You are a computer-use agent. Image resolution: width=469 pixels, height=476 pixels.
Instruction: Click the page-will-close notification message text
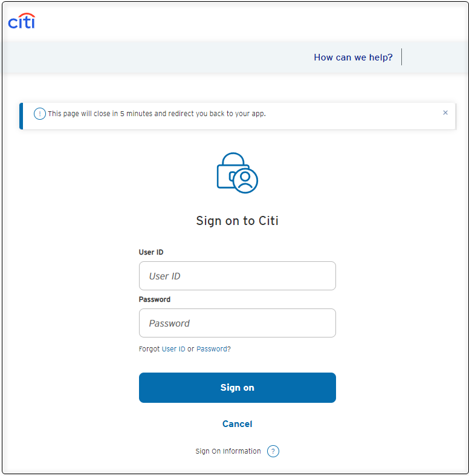pos(157,114)
